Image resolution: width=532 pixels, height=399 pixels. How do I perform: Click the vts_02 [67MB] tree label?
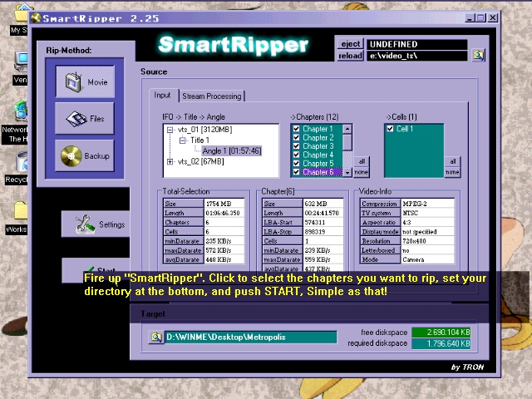click(201, 161)
